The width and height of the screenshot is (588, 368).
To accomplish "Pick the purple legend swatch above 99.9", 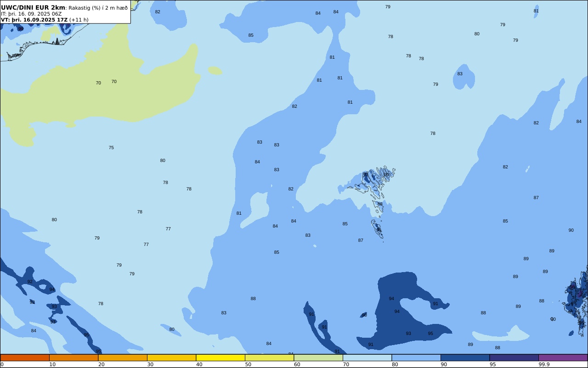I will coord(563,357).
